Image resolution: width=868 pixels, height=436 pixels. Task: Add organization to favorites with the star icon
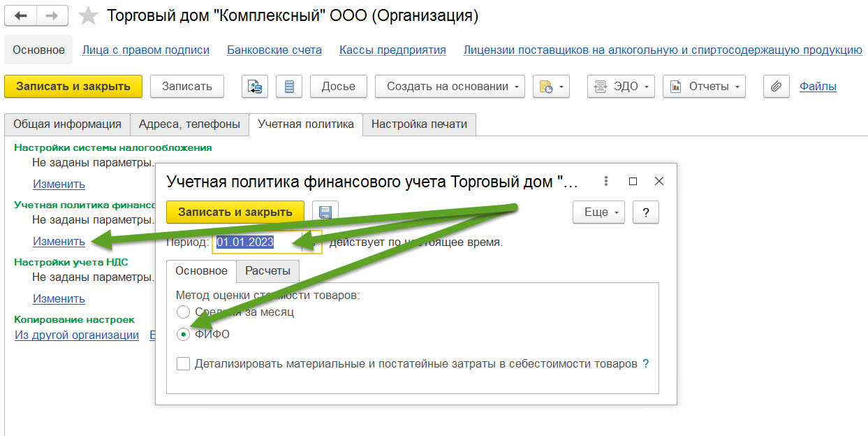pos(88,15)
